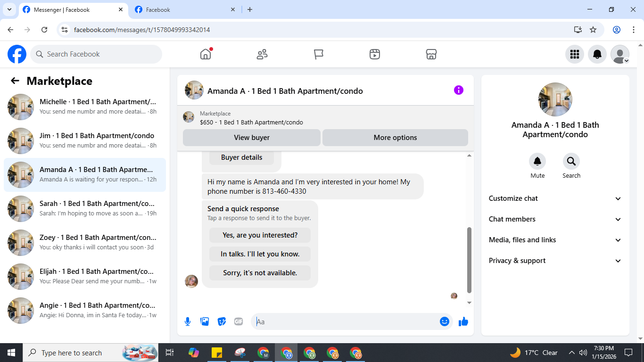Reload the page
The height and width of the screenshot is (362, 644).
44,30
